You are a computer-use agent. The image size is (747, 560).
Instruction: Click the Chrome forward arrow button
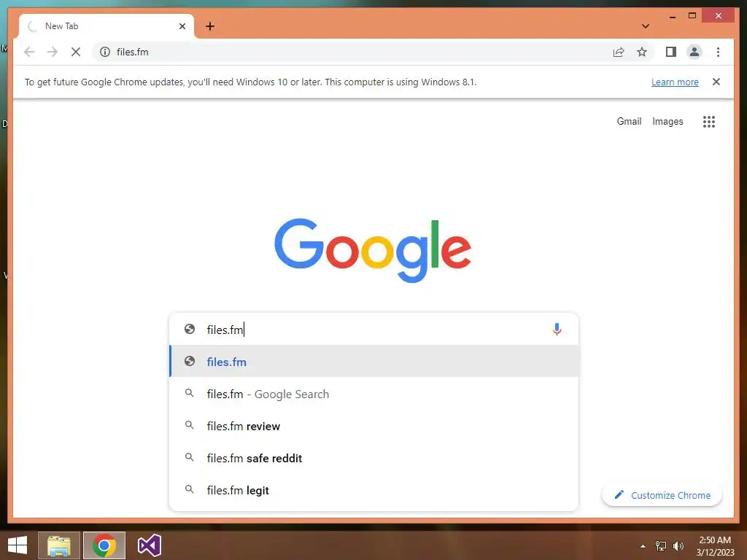[53, 52]
